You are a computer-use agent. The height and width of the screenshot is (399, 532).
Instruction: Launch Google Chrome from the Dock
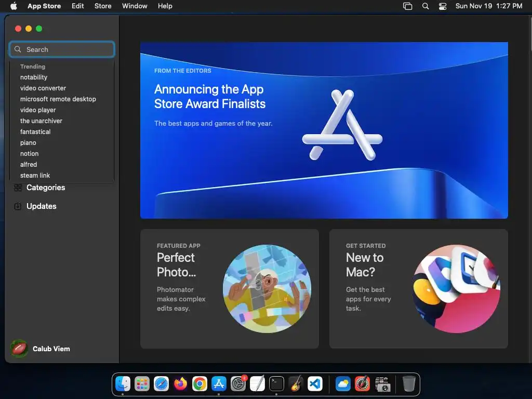[x=199, y=384]
